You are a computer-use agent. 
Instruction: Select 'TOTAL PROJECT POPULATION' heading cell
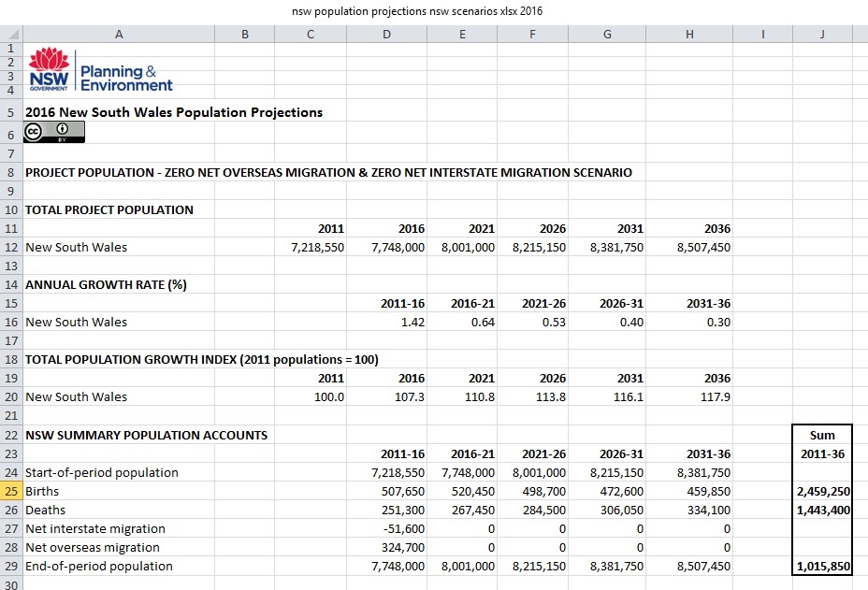point(109,209)
